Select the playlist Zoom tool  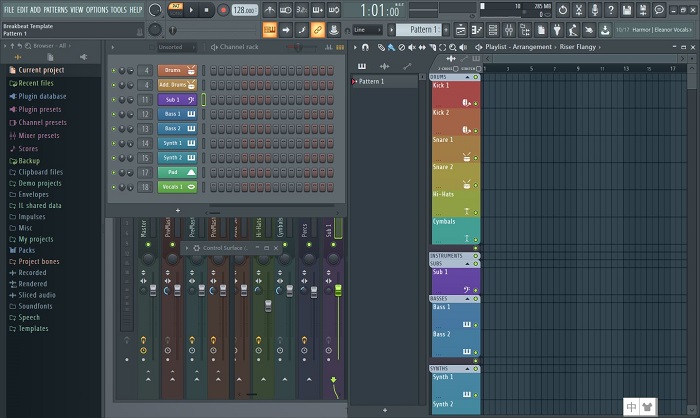pyautogui.click(x=453, y=47)
